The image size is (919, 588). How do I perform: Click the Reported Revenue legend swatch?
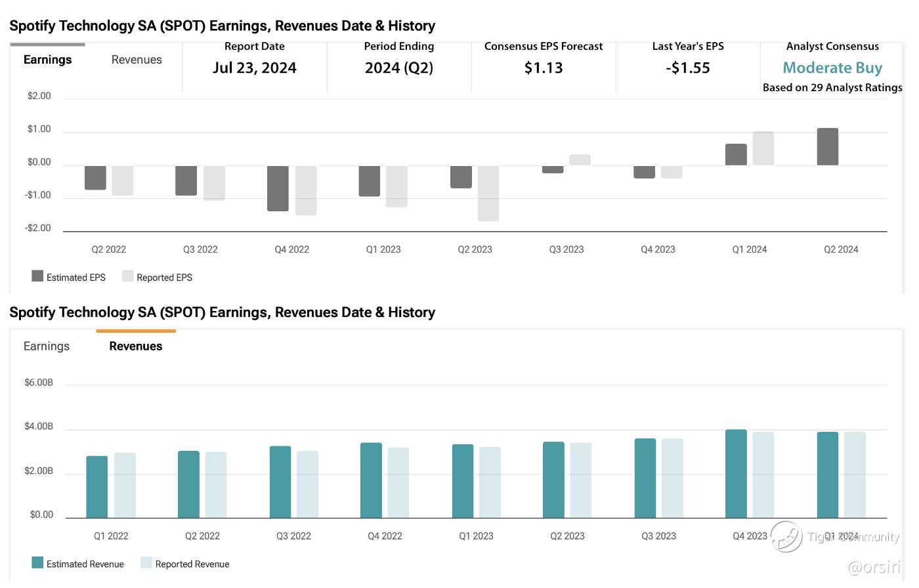click(146, 563)
